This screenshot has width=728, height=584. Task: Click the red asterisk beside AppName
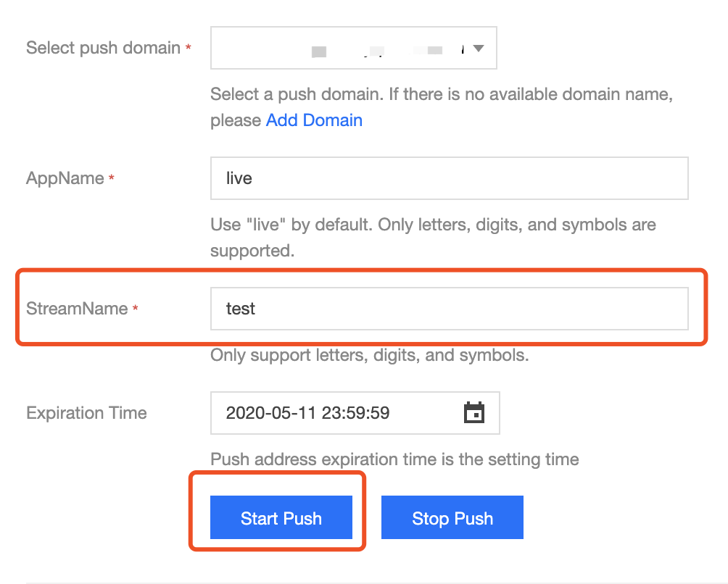coord(111,178)
